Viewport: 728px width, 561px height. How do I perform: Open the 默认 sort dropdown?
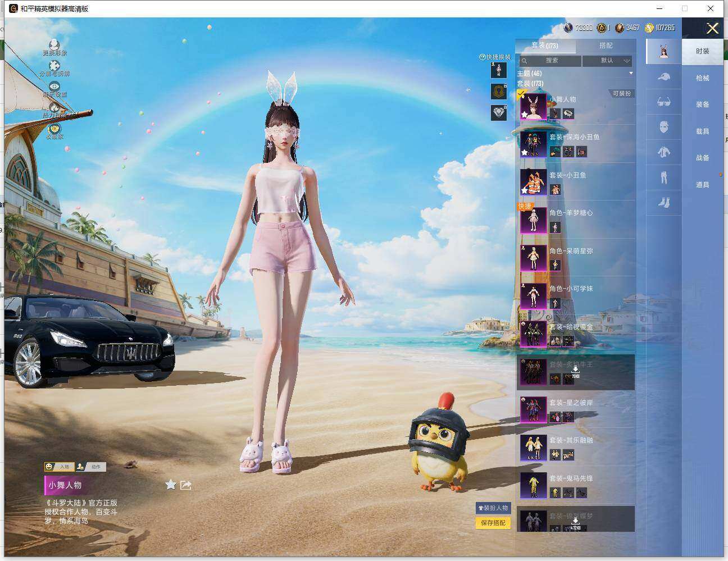pos(608,61)
